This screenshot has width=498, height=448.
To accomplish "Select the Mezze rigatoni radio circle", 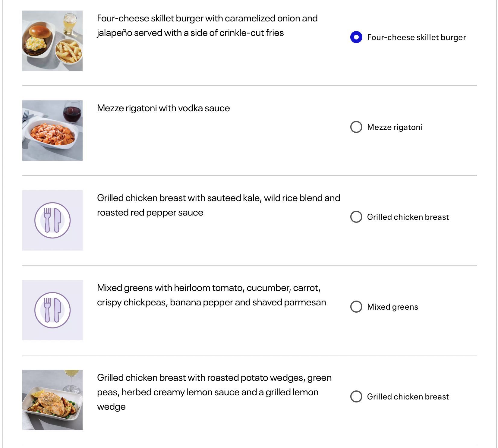I will 356,127.
